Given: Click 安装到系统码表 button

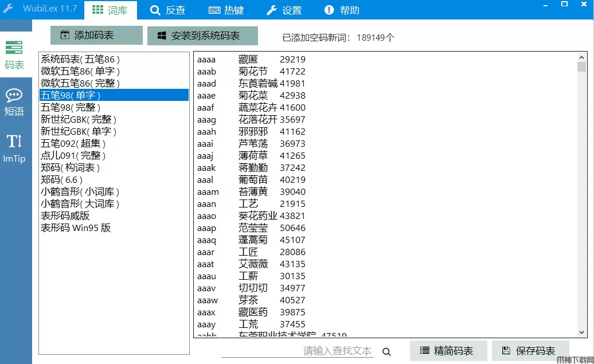Looking at the screenshot, I should pyautogui.click(x=202, y=36).
